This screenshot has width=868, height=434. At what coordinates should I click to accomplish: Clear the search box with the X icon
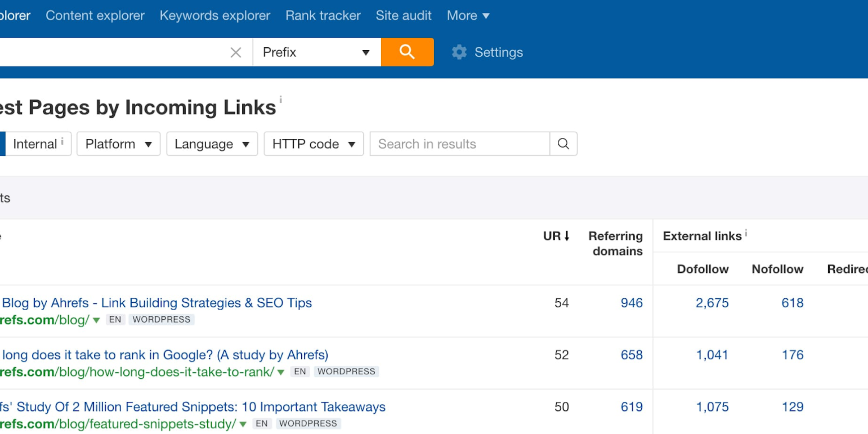236,52
